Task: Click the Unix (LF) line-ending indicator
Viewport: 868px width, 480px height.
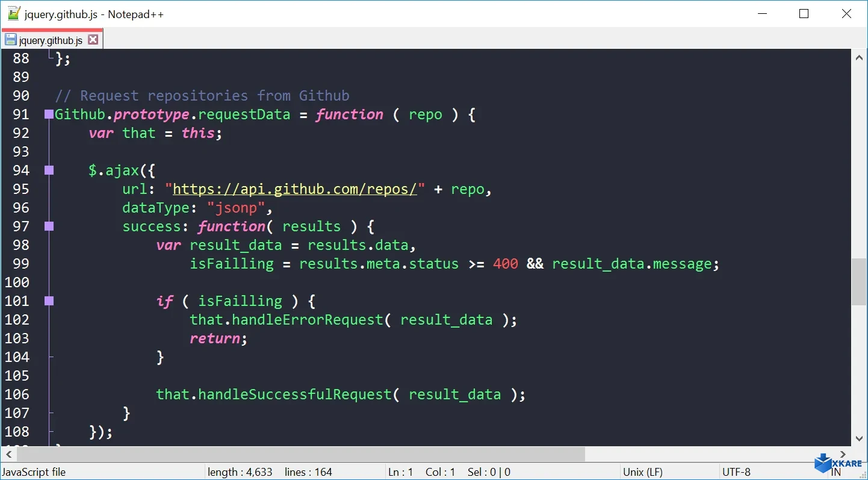Action: (x=643, y=472)
